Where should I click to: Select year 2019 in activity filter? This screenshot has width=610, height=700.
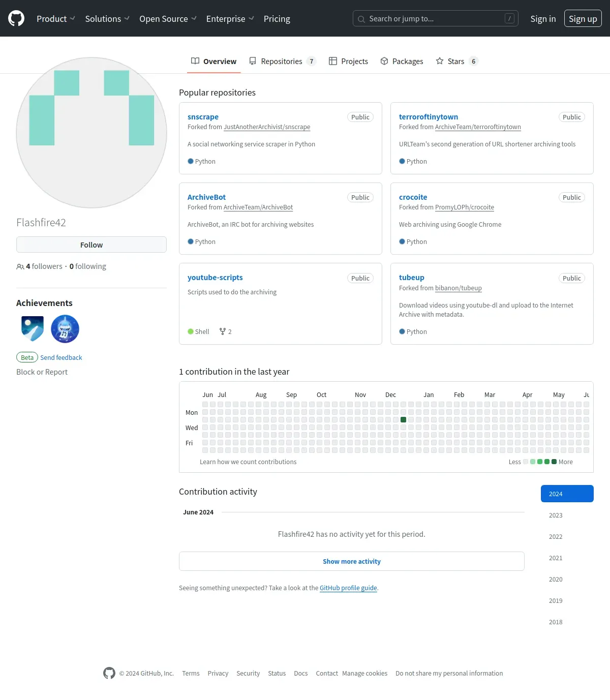click(x=567, y=600)
